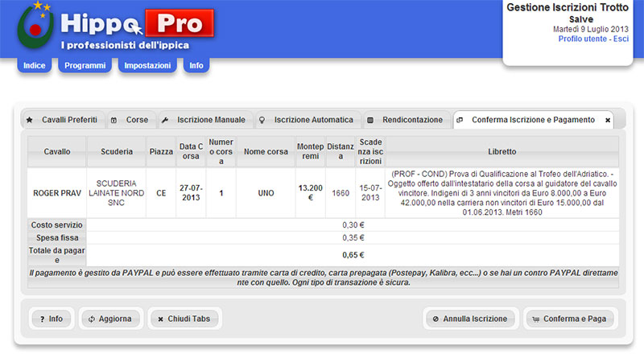Open the Profilo utente link

point(583,39)
